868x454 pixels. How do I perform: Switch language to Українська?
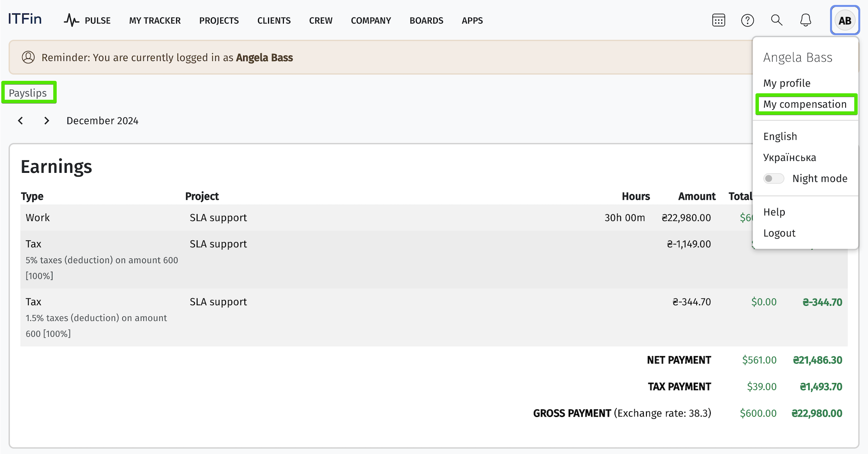coord(789,157)
